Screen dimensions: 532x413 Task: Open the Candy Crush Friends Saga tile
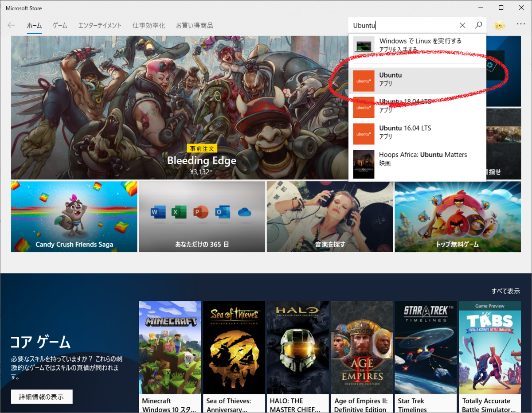pos(74,217)
